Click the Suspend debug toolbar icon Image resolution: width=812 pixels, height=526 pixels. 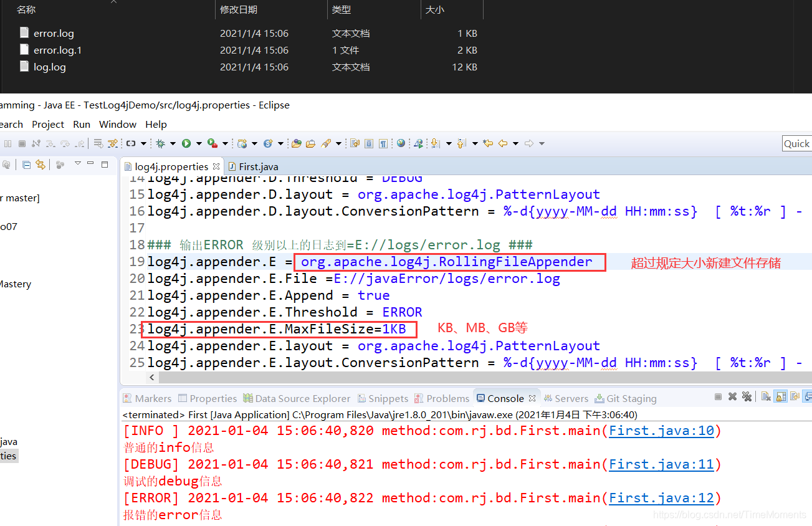7,143
